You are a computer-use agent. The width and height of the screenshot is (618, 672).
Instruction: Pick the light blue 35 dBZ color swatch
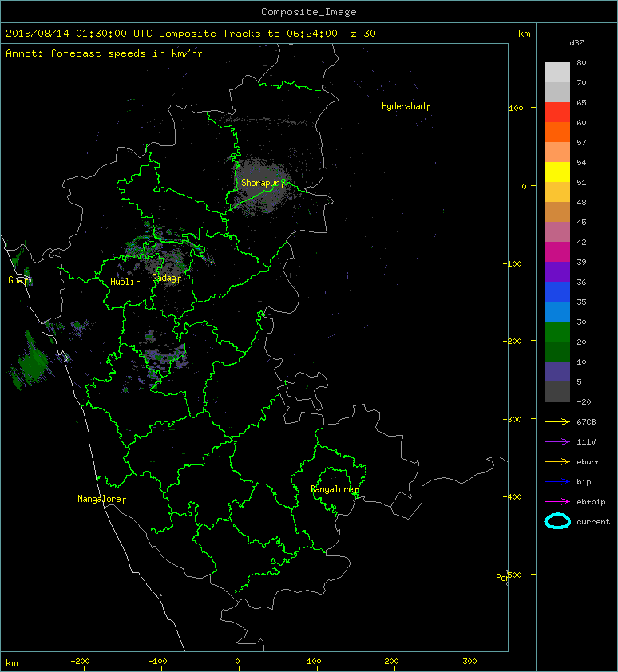click(557, 311)
